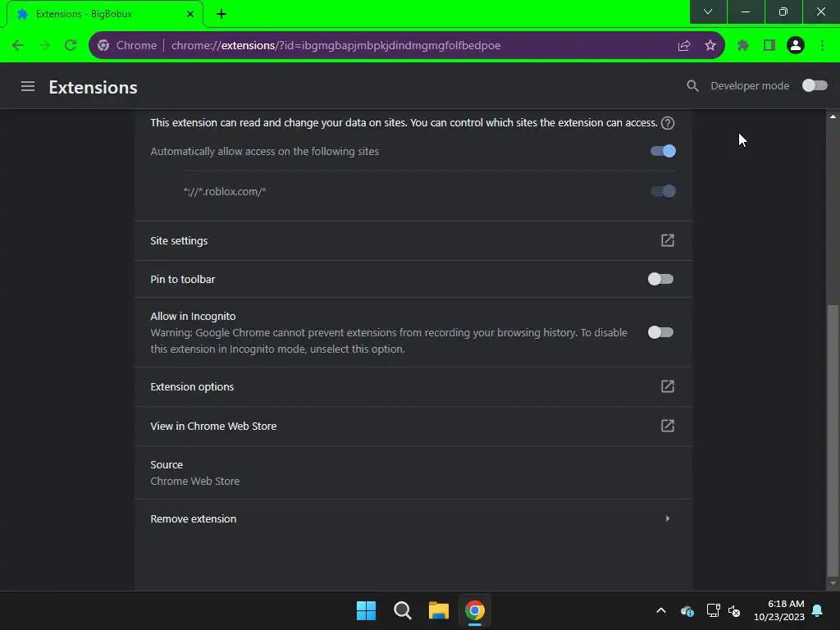840x630 pixels.
Task: Click the Extensions page heading
Action: (x=94, y=87)
